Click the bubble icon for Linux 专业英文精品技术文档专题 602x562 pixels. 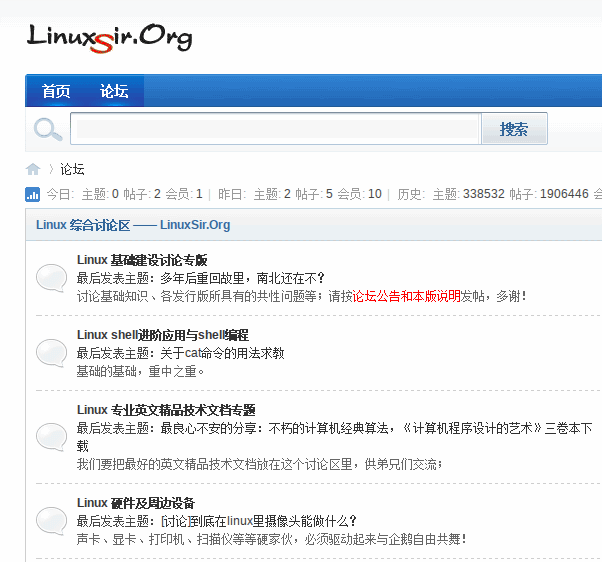[x=51, y=437]
